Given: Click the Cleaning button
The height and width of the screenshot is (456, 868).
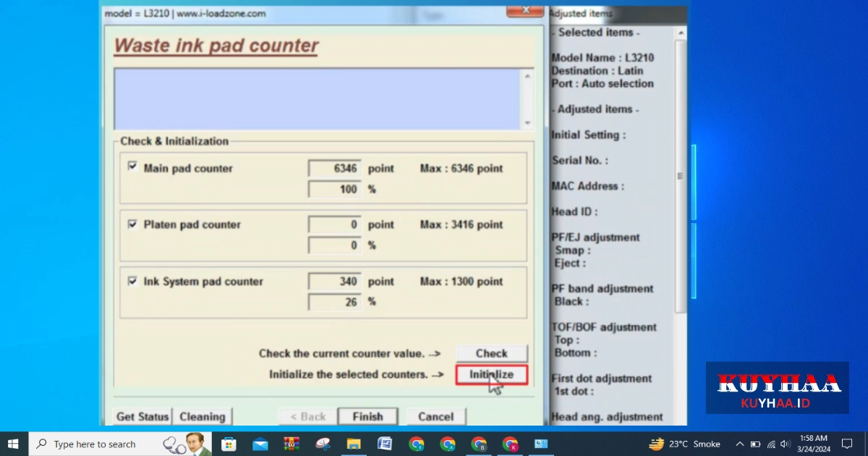Looking at the screenshot, I should pos(203,416).
